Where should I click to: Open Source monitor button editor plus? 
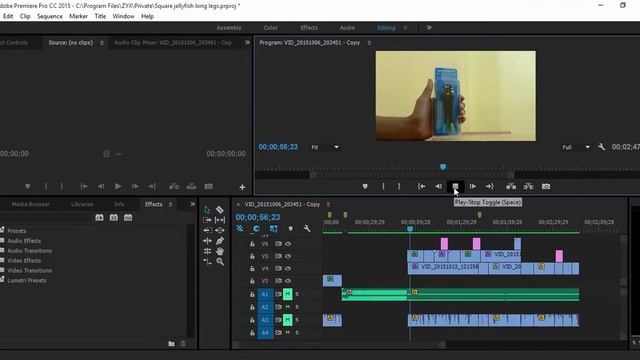(242, 187)
